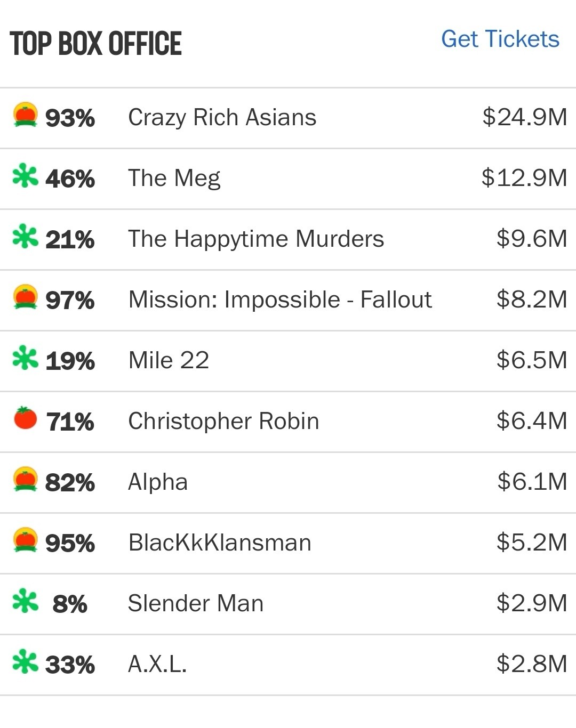This screenshot has width=576, height=728.
Task: Click rotten splat icon beside Slender Man
Action: (x=26, y=601)
